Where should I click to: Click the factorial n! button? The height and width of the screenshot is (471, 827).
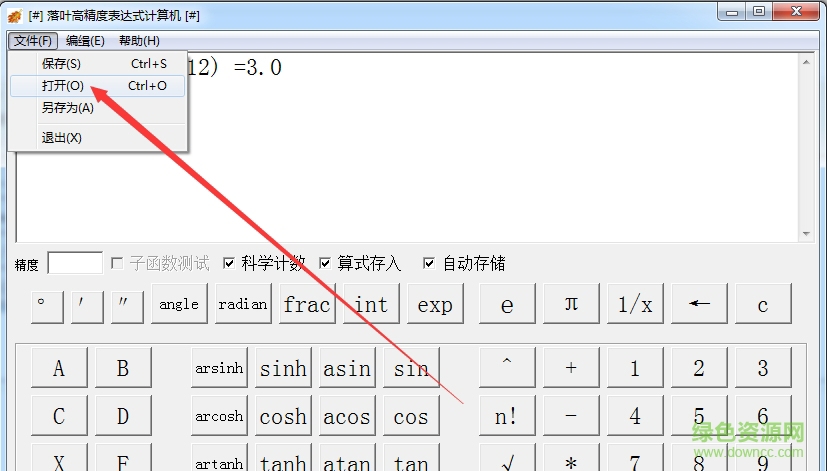point(507,416)
